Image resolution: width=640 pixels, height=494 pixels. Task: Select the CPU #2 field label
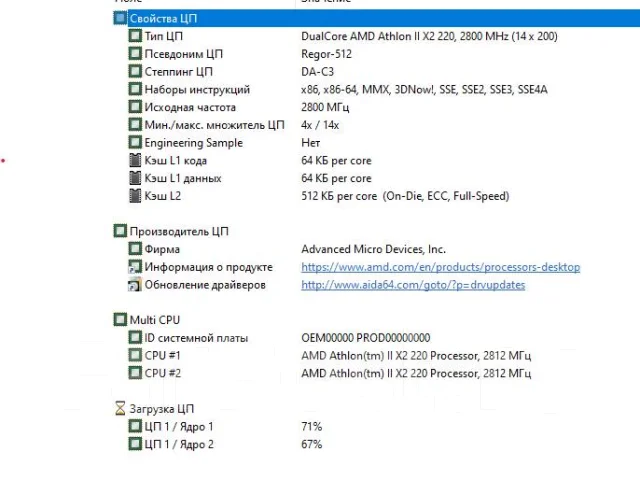coord(162,373)
